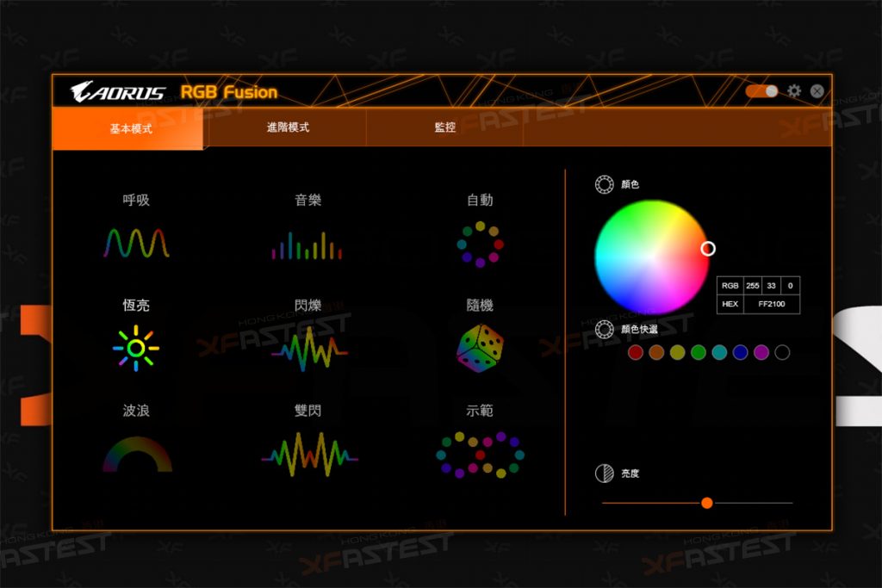Open the 進階模式 tab
This screenshot has width=882, height=588.
(x=288, y=127)
